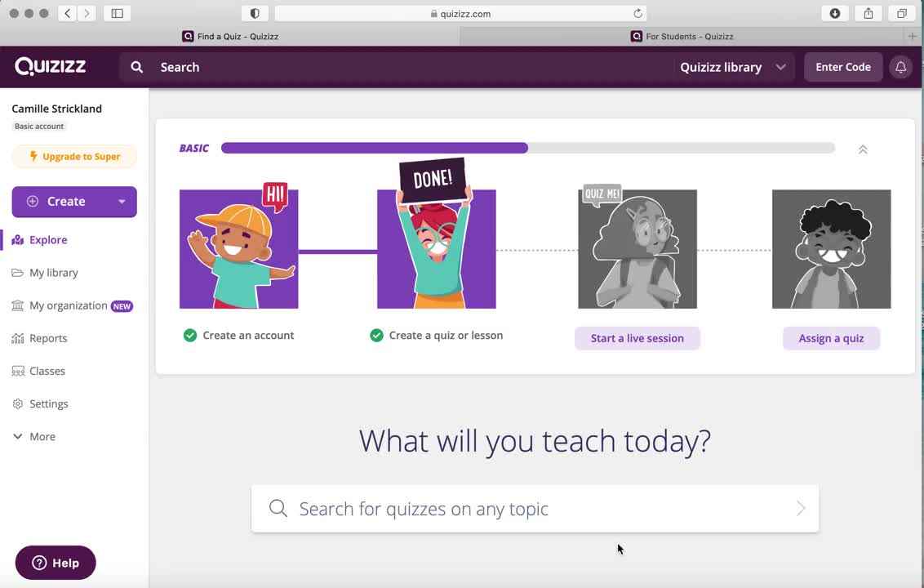The image size is (924, 588).
Task: Click Create a quiz or lesson checkmark
Action: [x=376, y=336]
